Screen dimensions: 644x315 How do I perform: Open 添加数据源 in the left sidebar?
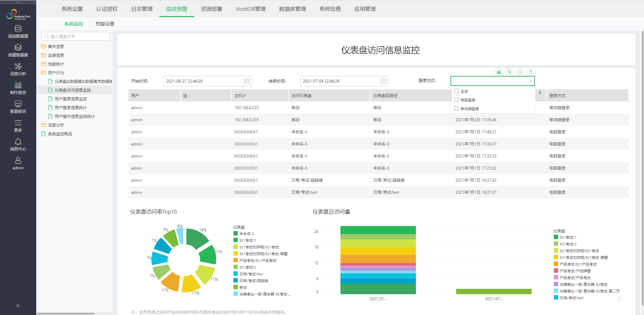[x=18, y=32]
